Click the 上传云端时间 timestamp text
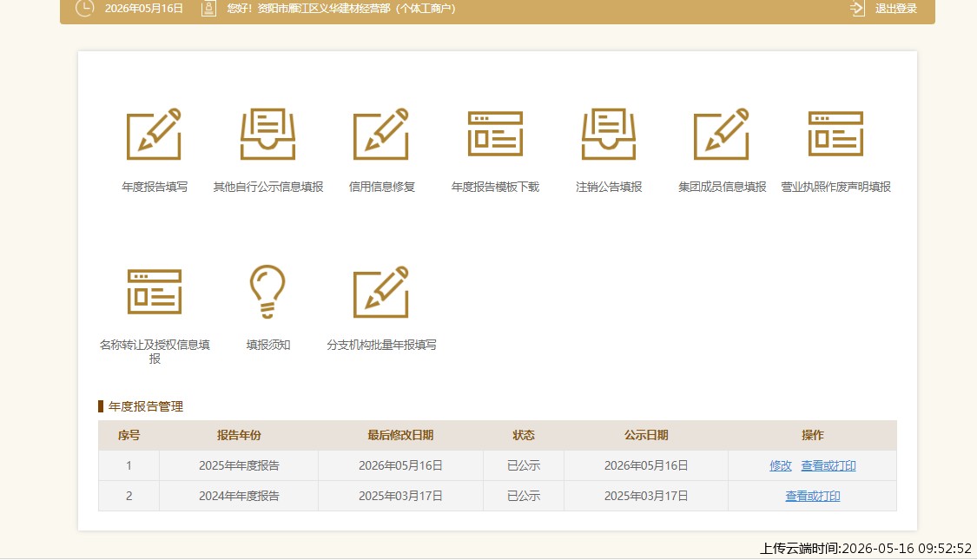977x560 pixels. (x=866, y=548)
